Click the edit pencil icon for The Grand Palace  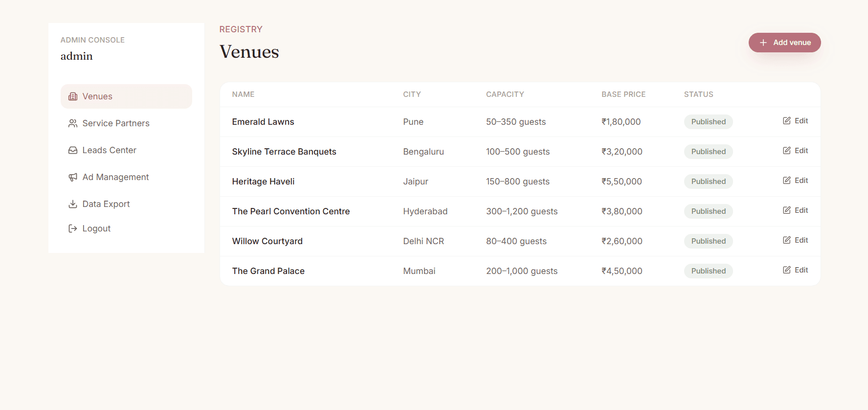tap(787, 270)
